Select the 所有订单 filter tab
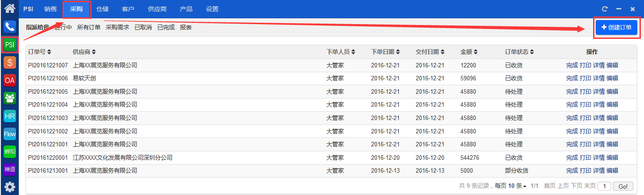Image resolution: width=644 pixels, height=195 pixels. pyautogui.click(x=89, y=27)
